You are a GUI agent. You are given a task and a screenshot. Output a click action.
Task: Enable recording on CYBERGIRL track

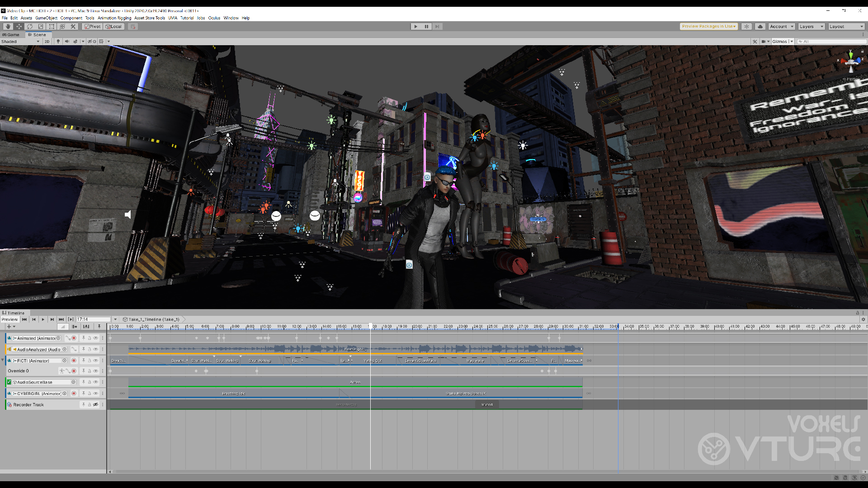pyautogui.click(x=74, y=394)
